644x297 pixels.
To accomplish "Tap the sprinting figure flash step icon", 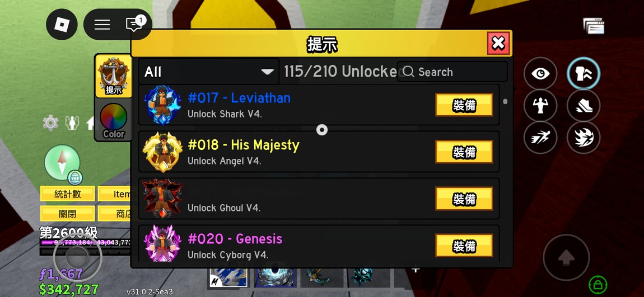I will click(x=540, y=138).
